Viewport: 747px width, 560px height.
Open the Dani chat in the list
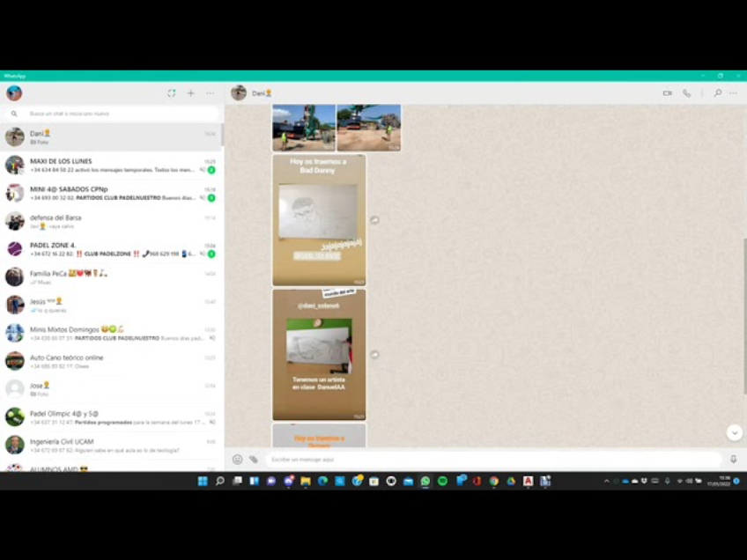[x=111, y=137]
